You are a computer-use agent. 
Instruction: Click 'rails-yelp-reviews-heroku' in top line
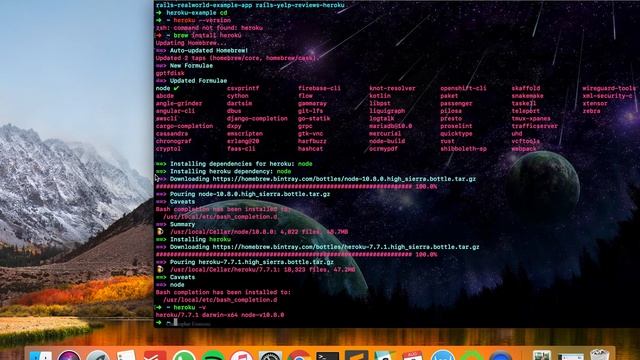coord(300,5)
